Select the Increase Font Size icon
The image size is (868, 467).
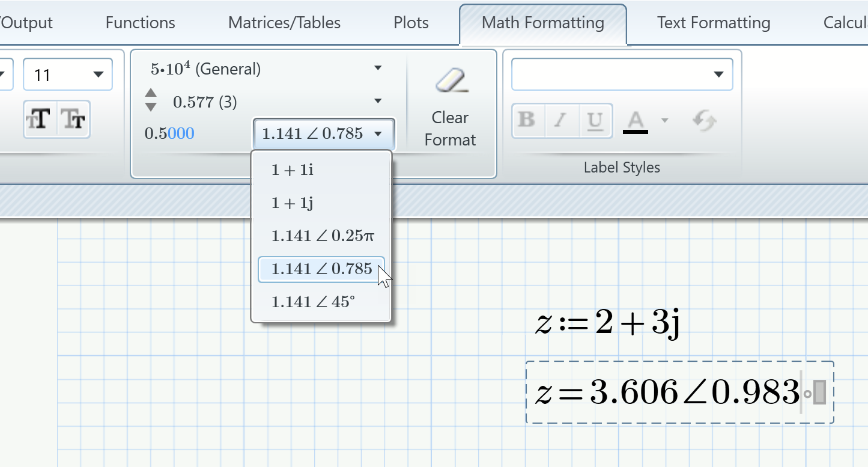pyautogui.click(x=39, y=119)
